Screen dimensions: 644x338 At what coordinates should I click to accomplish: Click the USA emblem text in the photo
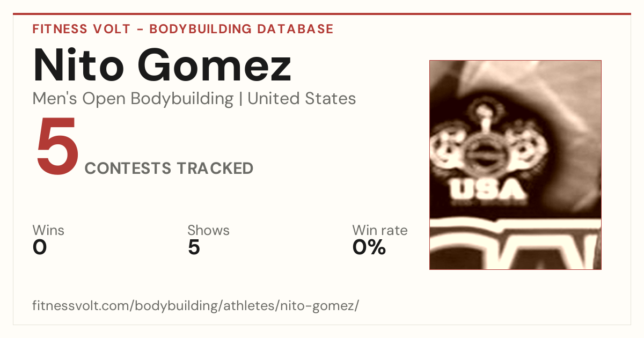[x=487, y=189]
